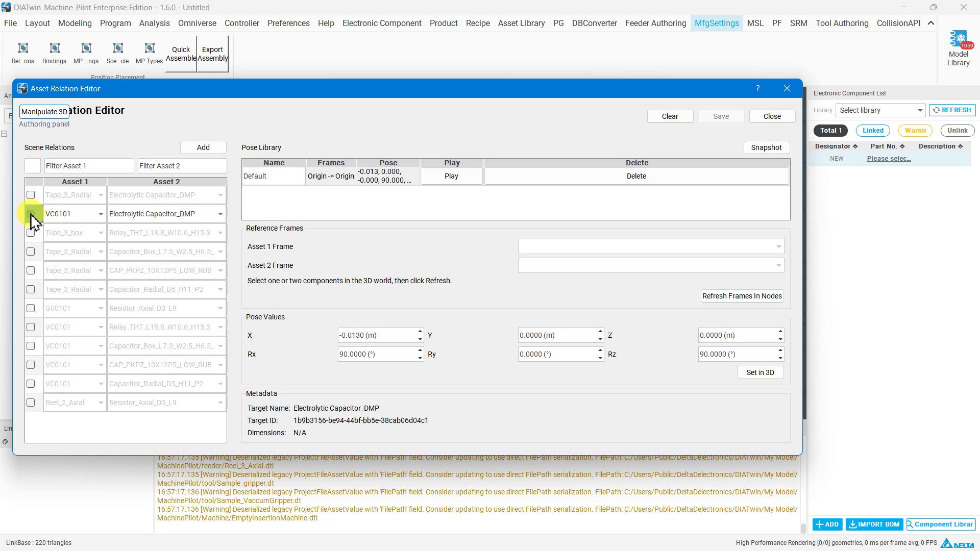Open the File menu

(10, 23)
